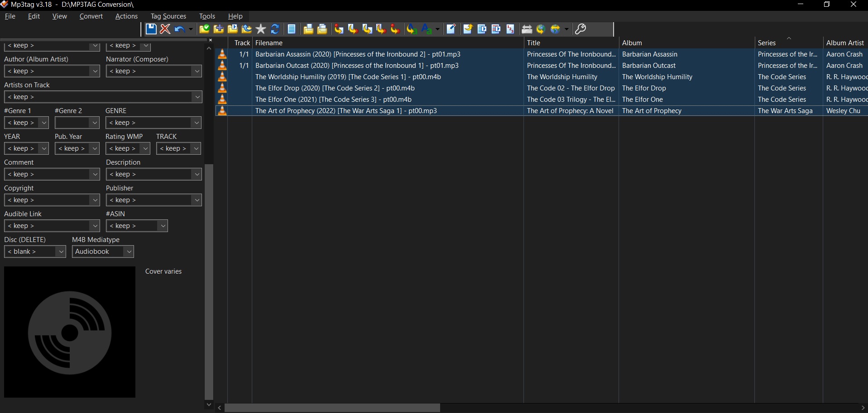Expand the #Genre 1 dropdown
The height and width of the screenshot is (413, 868).
pyautogui.click(x=44, y=123)
